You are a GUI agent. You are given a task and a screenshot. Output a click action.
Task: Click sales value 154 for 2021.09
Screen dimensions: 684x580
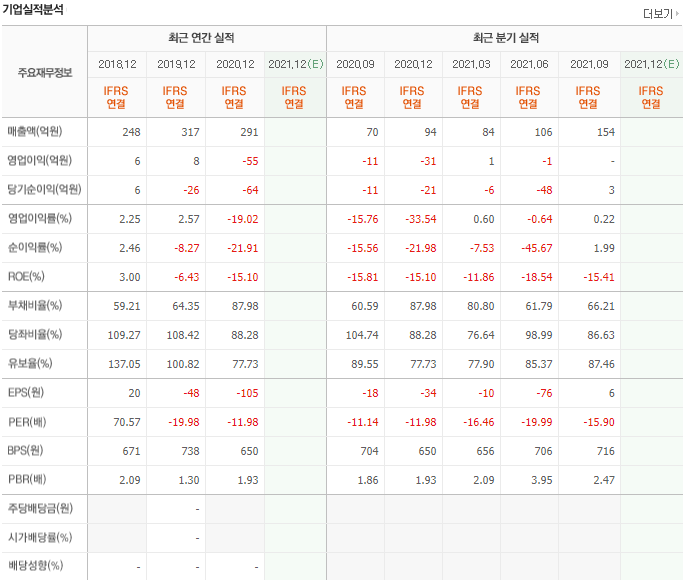point(605,132)
